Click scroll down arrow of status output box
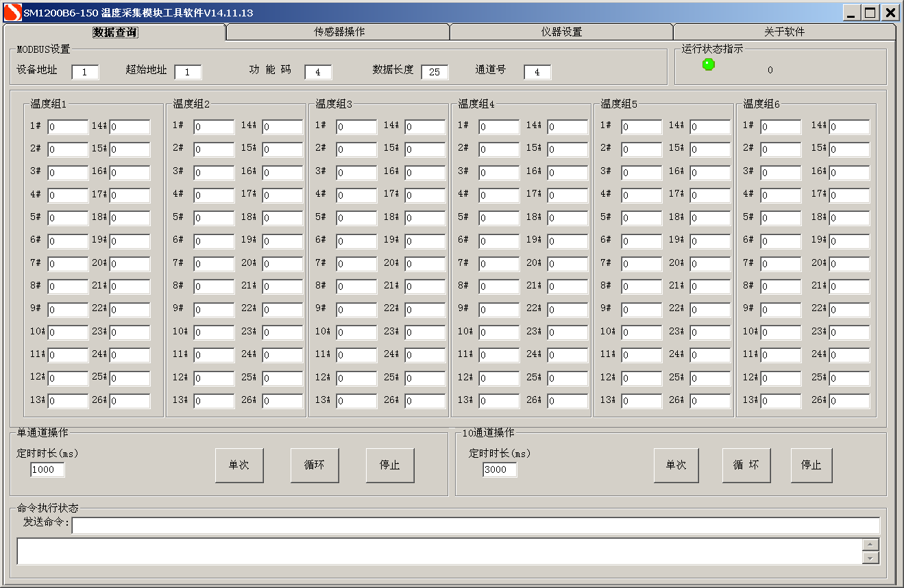904x588 pixels. point(870,558)
